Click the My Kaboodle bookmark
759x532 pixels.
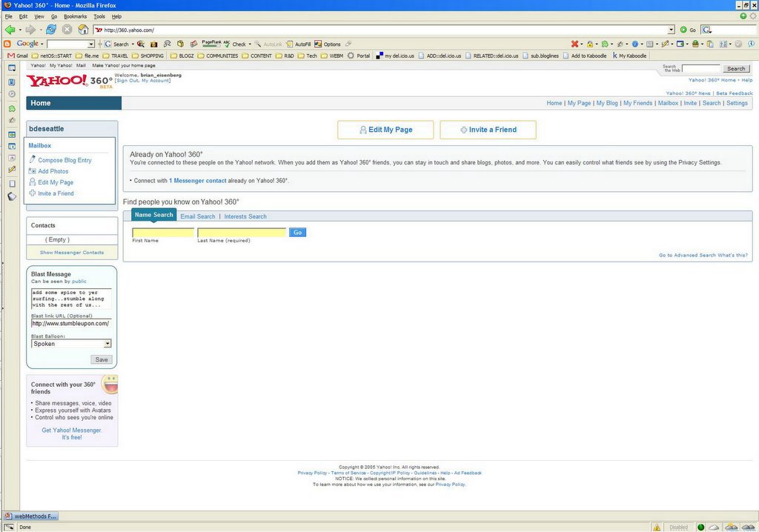[629, 56]
